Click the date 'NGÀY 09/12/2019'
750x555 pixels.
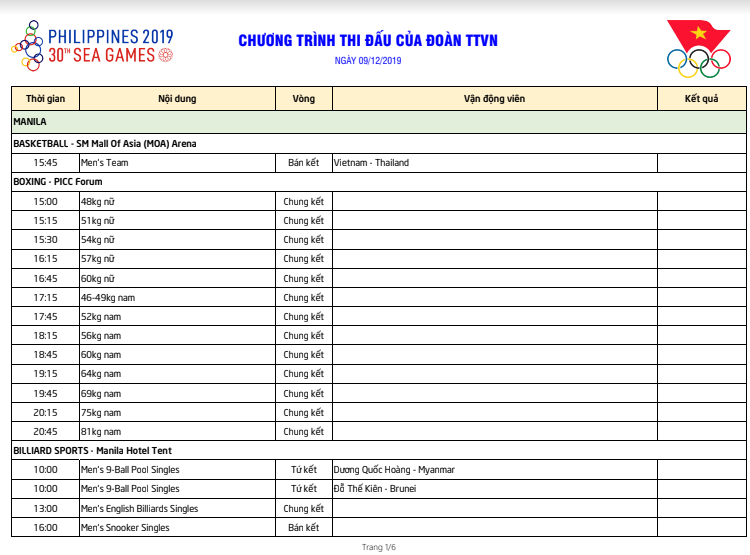(368, 61)
